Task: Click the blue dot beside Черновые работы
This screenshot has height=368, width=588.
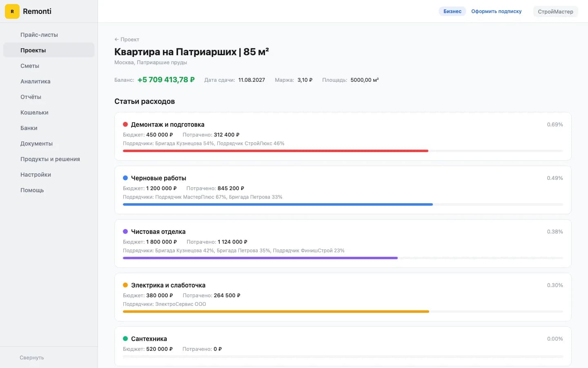Action: point(125,177)
